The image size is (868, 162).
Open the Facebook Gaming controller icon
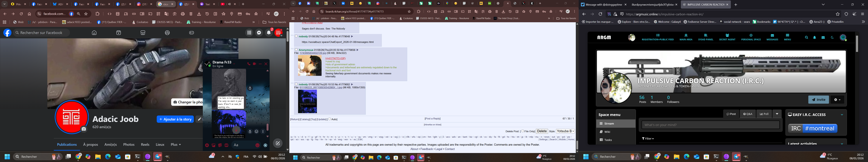pos(192,33)
